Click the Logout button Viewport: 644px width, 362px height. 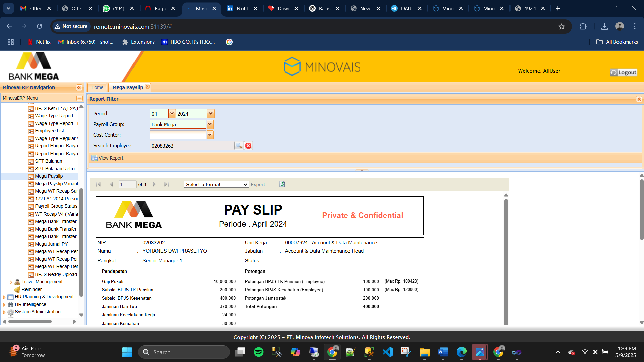[x=624, y=72]
